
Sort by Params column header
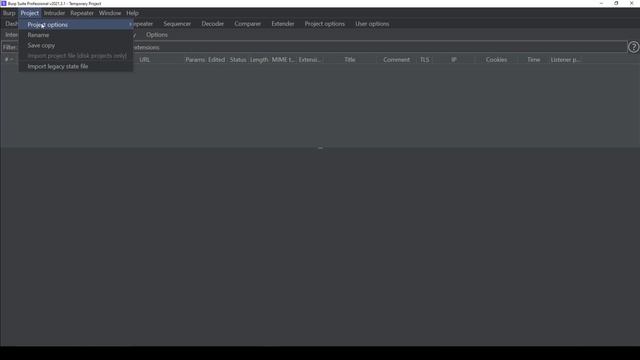click(x=195, y=60)
